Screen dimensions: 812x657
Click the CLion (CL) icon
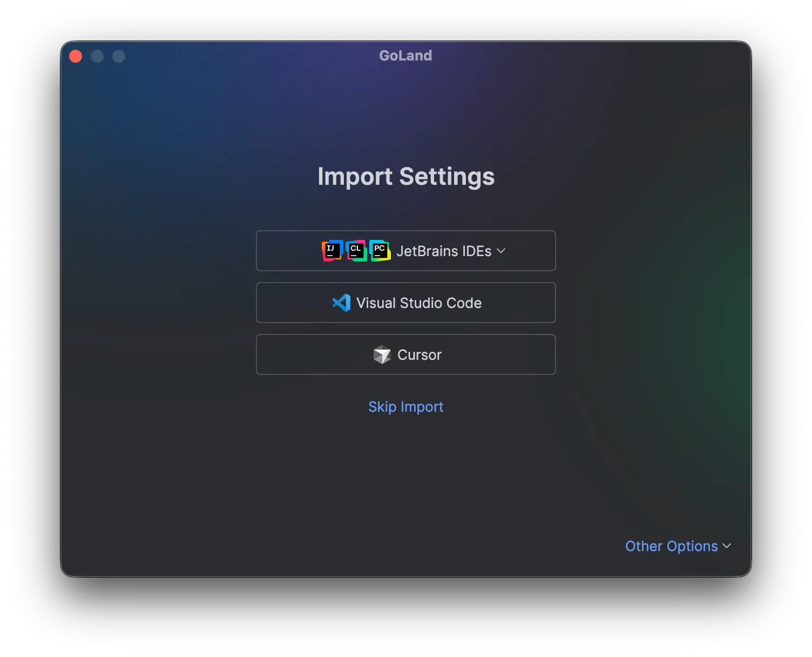coord(356,251)
